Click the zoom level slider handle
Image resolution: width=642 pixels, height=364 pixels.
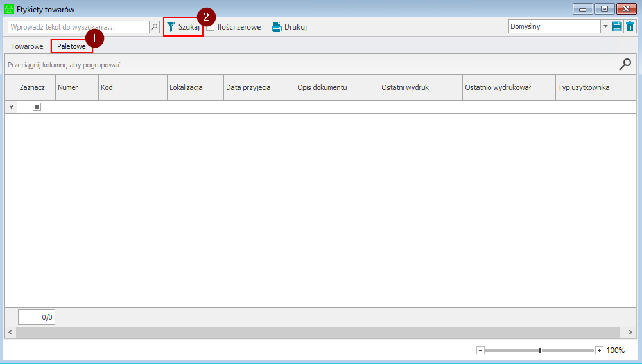point(541,350)
